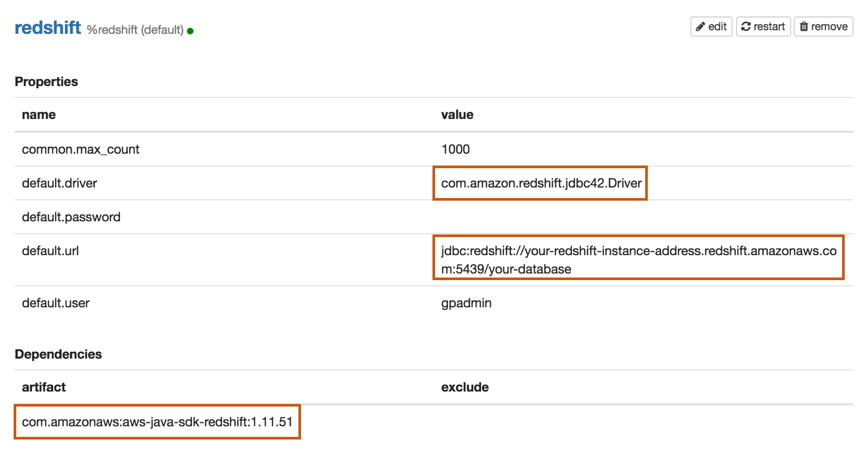Select the default.url property name
This screenshot has width=868, height=472.
tap(51, 251)
